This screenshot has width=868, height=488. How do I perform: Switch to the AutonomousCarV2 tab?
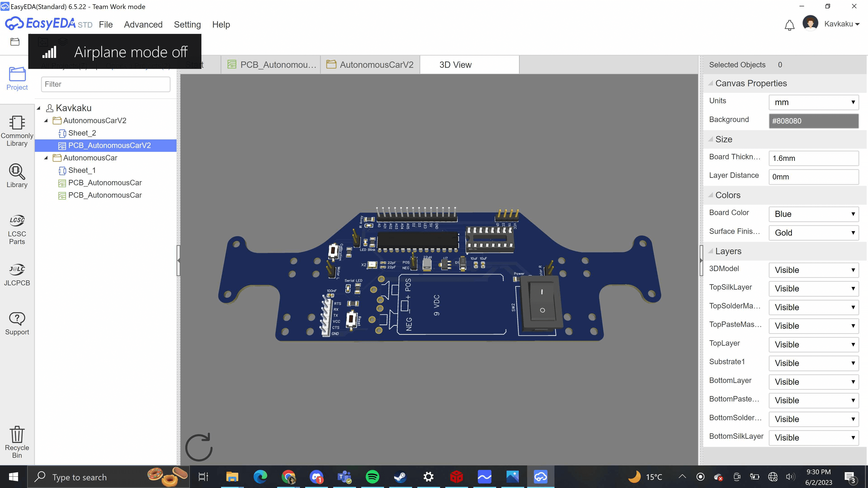tap(370, 65)
